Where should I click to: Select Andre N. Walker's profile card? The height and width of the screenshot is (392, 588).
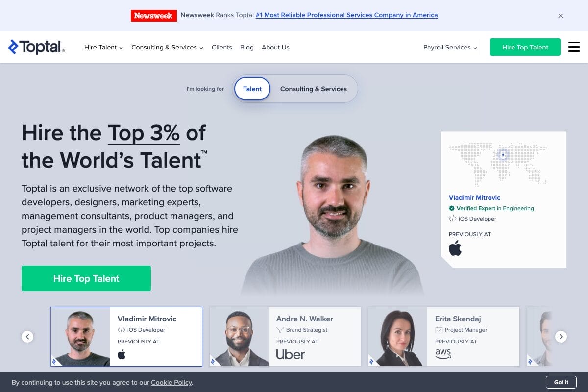tap(285, 337)
